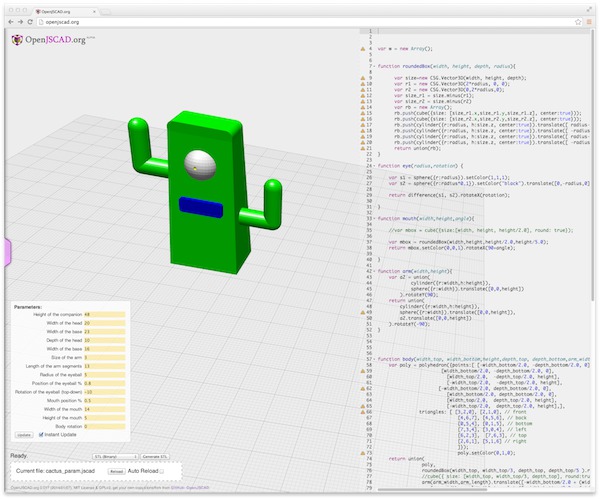Click the warning icon on line 4
This screenshot has width=600, height=499.
tap(363, 49)
